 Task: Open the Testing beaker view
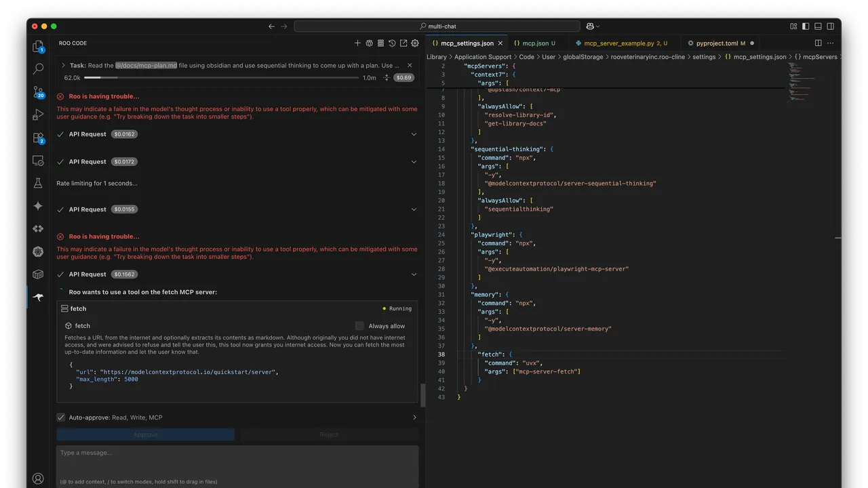tap(38, 183)
